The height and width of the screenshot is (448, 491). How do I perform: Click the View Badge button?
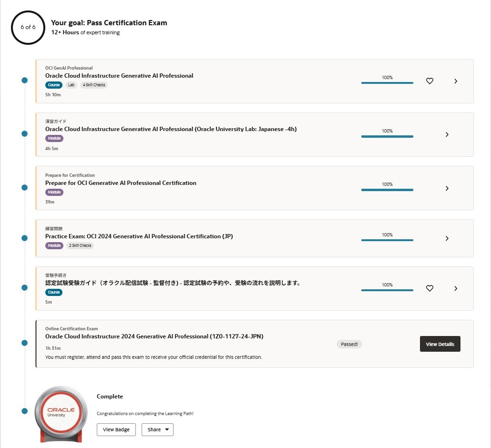click(x=116, y=429)
